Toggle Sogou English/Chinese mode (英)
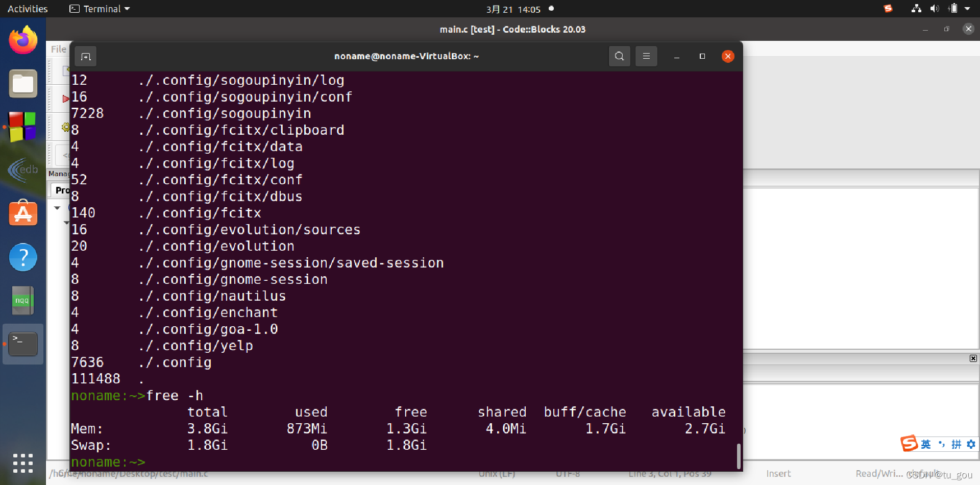 pos(926,444)
